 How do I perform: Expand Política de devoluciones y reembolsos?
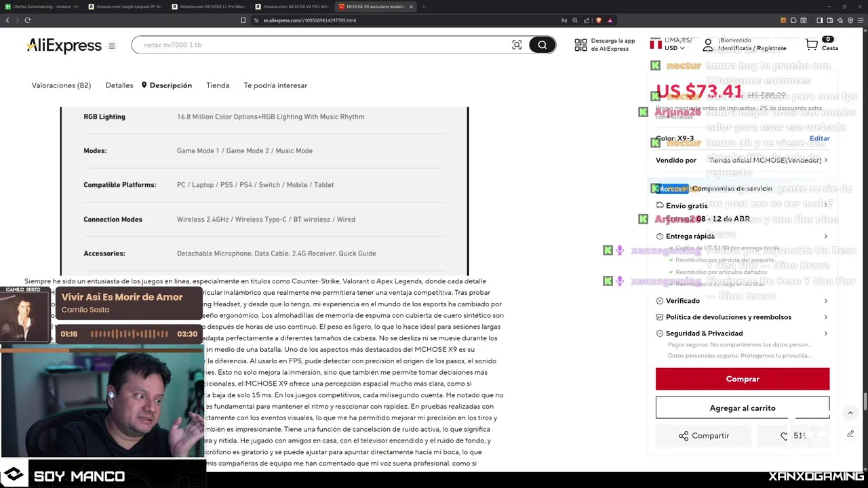tap(742, 317)
